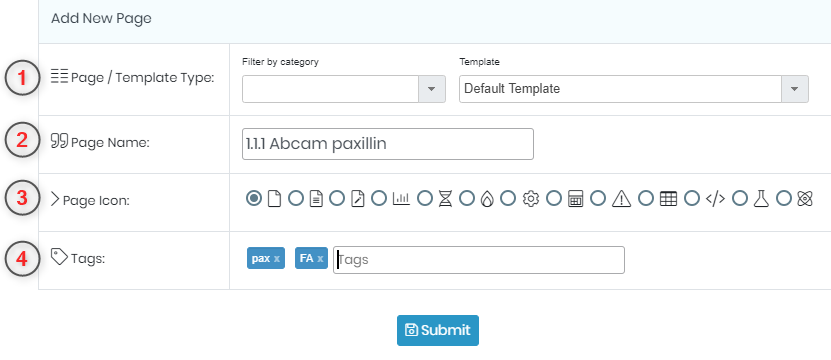Select the blank page icon radio button
The image size is (831, 360).
tap(254, 199)
